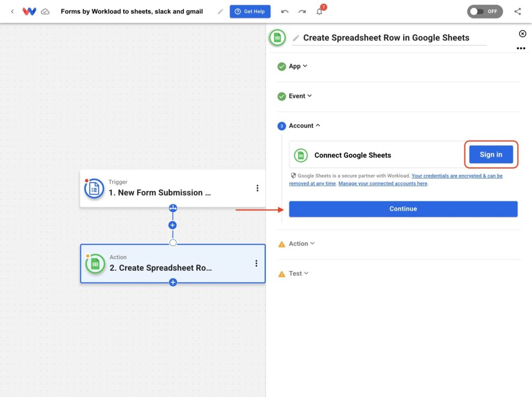The width and height of the screenshot is (532, 397).
Task: Undo the last change
Action: [x=285, y=11]
